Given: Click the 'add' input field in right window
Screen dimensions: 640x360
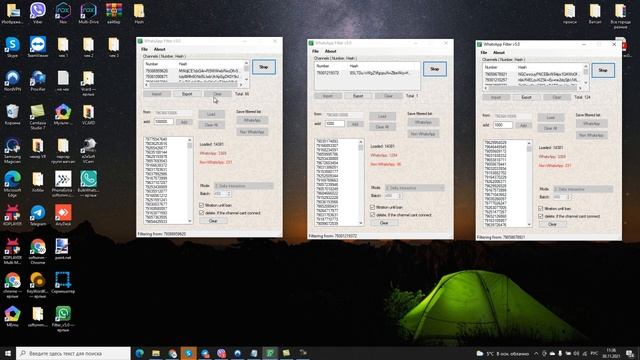Looking at the screenshot, I should coord(503,125).
